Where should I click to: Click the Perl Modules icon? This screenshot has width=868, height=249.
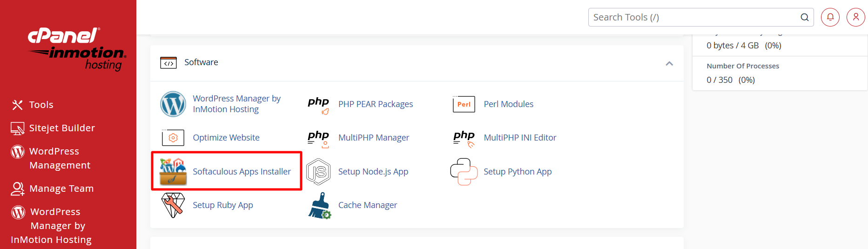click(x=464, y=104)
